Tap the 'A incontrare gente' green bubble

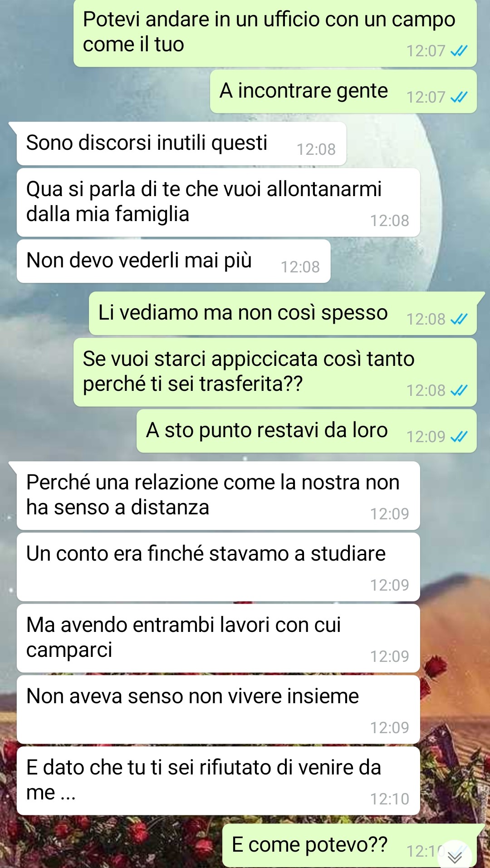coord(343,91)
